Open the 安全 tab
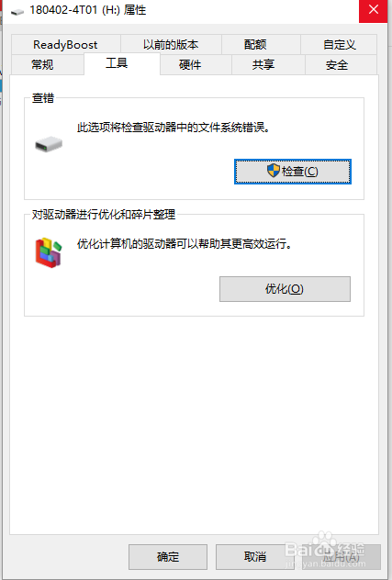Viewport: 392px width, 580px height. tap(337, 65)
